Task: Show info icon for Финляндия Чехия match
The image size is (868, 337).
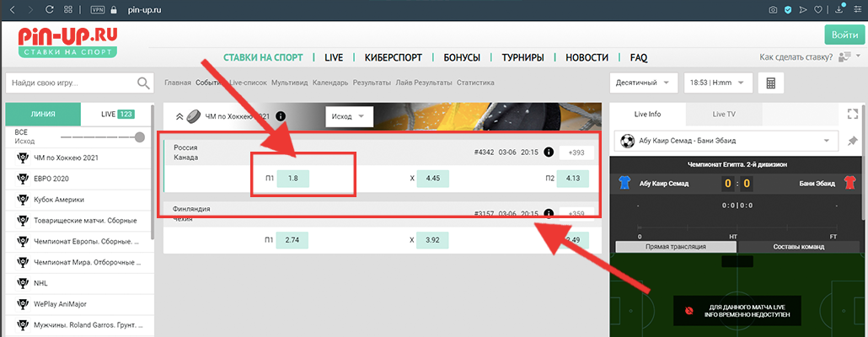Action: click(549, 214)
